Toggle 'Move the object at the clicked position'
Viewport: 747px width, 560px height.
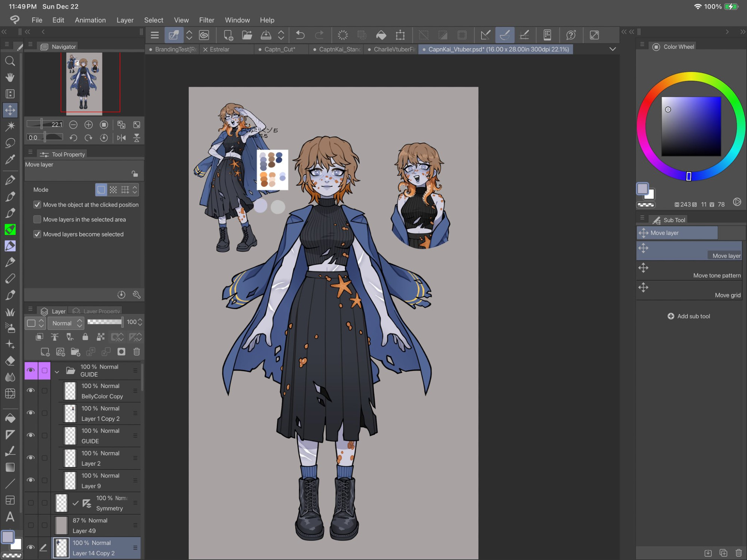pyautogui.click(x=37, y=205)
